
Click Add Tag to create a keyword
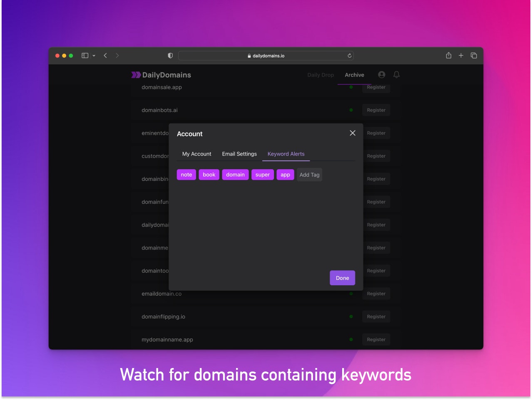309,175
